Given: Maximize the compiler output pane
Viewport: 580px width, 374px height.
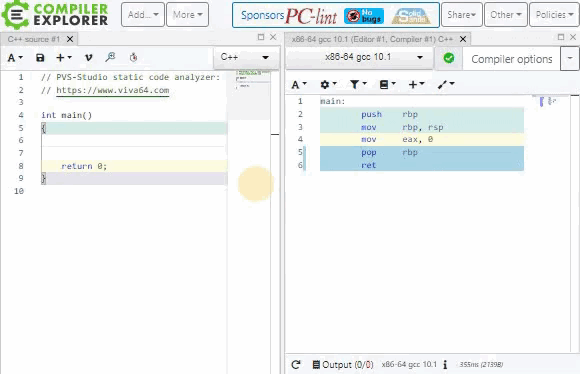Looking at the screenshot, I should [x=561, y=37].
